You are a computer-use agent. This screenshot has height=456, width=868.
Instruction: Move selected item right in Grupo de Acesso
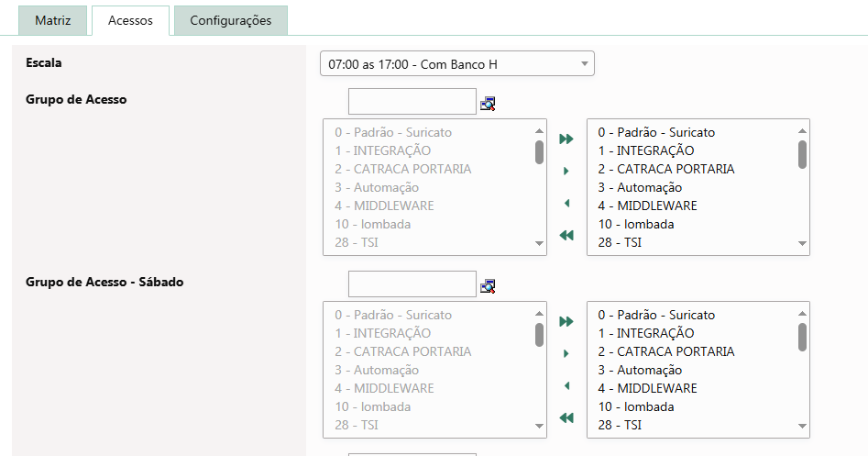566,171
